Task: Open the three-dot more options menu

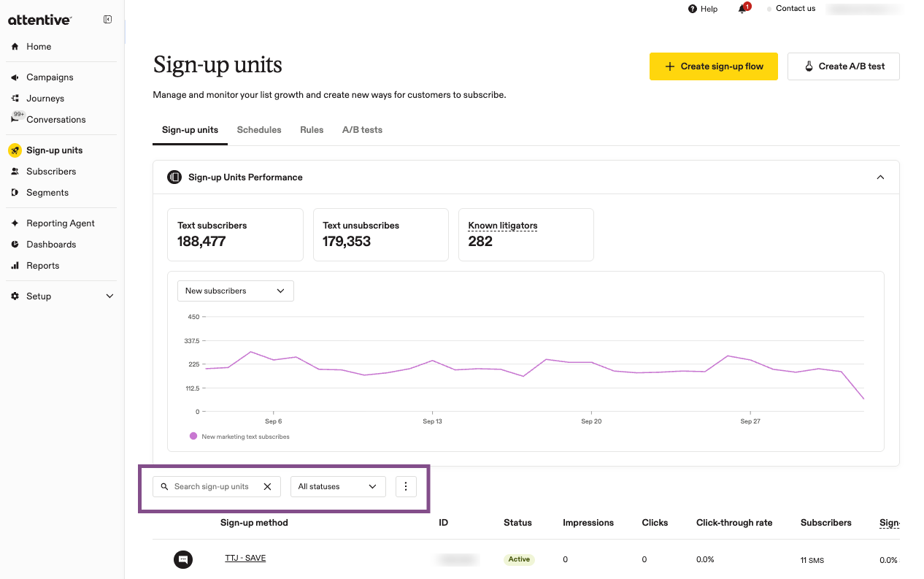Action: tap(406, 486)
